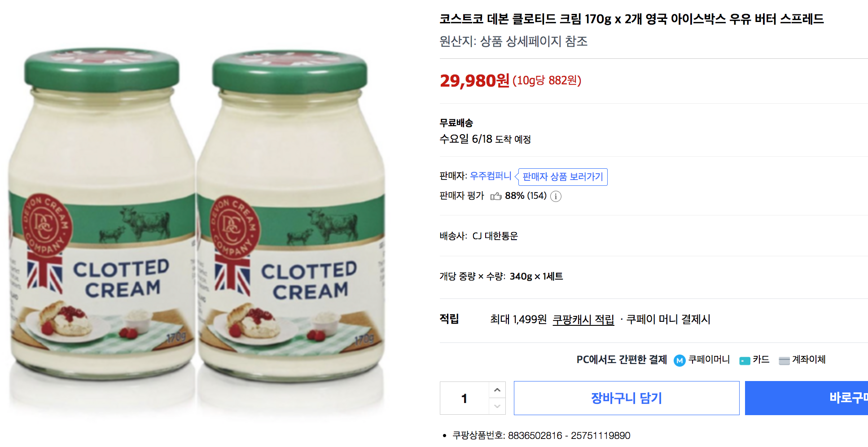Click 판매자 상품 보러가기 button

(x=563, y=177)
